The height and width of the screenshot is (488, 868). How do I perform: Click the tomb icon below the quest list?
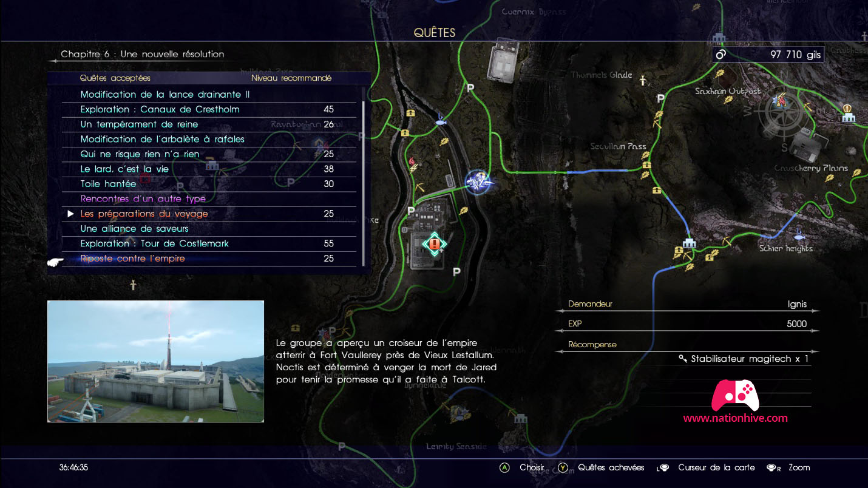(x=133, y=285)
